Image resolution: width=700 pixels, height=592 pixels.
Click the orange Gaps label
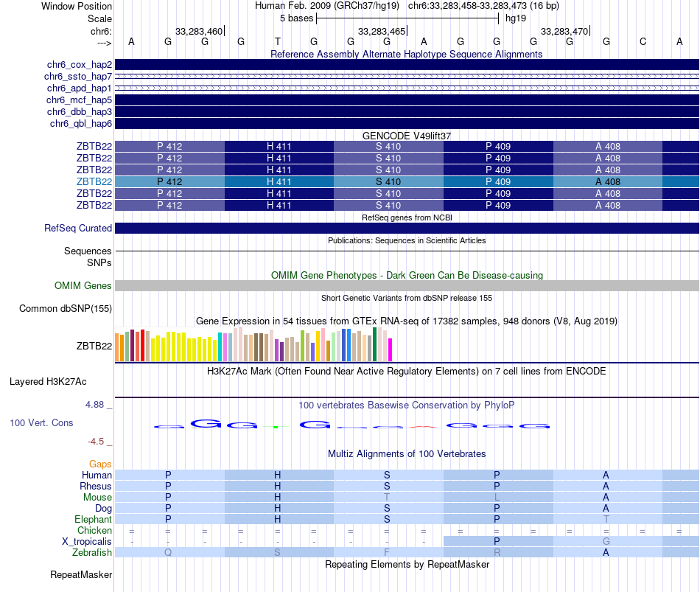[100, 464]
